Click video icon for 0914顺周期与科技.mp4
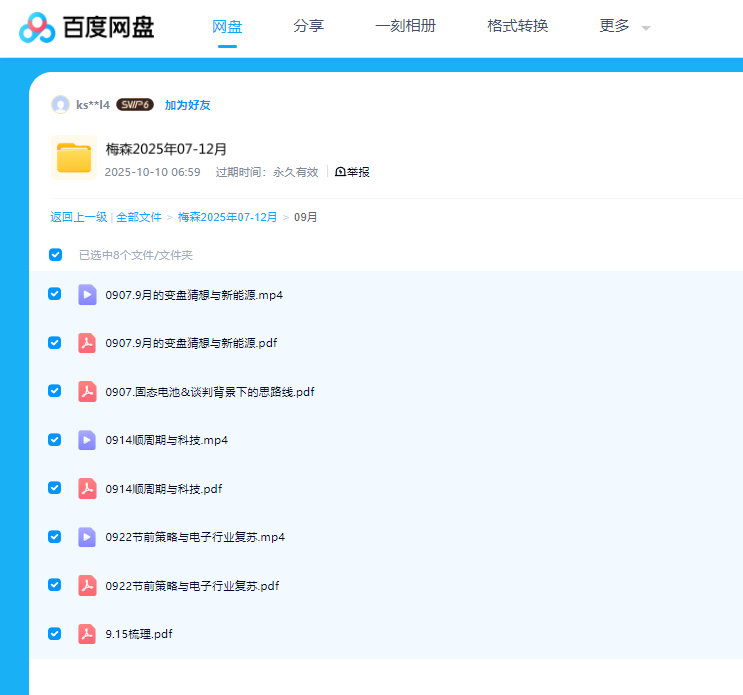 pyautogui.click(x=88, y=440)
